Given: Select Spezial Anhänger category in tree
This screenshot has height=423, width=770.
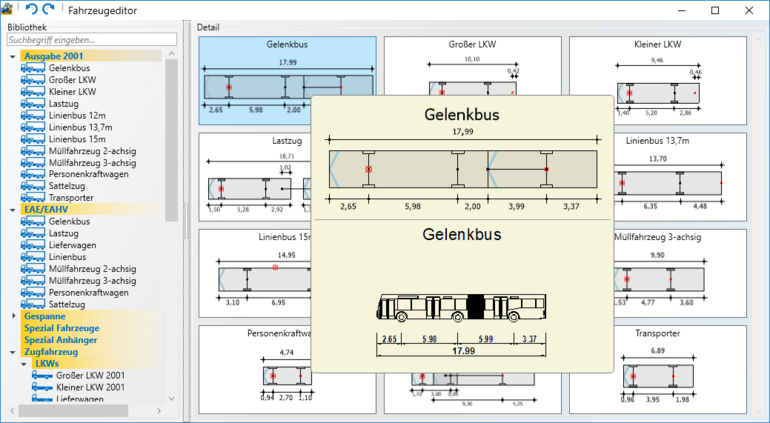Looking at the screenshot, I should coord(64,340).
